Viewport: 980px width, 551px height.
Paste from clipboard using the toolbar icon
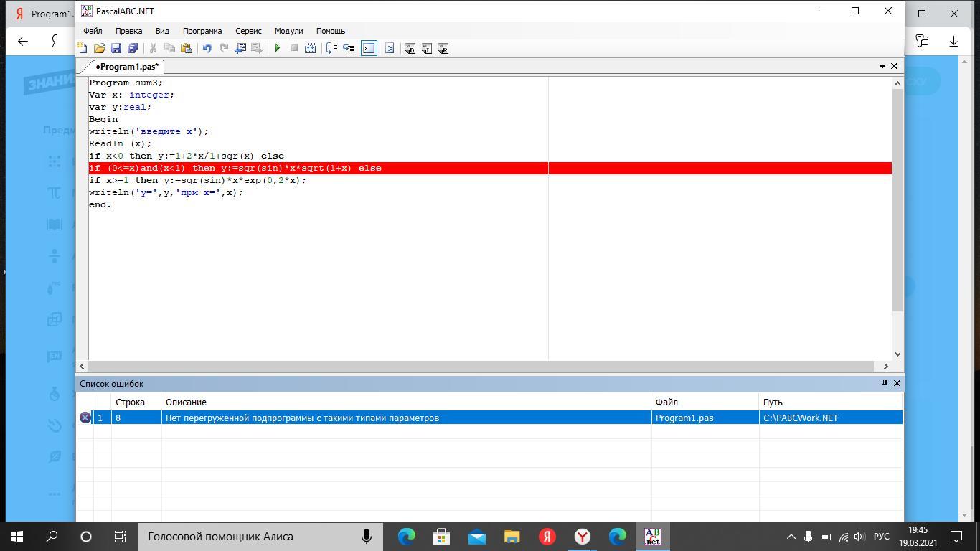click(186, 48)
